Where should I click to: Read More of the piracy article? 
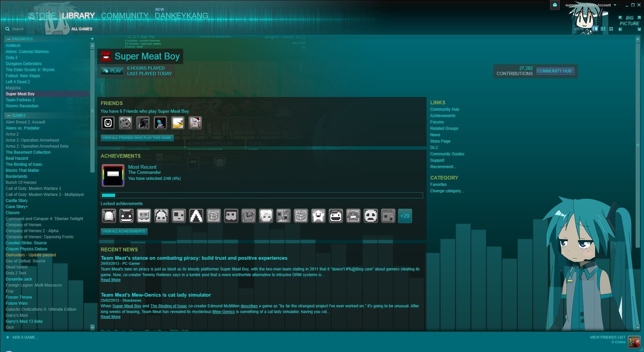point(110,280)
